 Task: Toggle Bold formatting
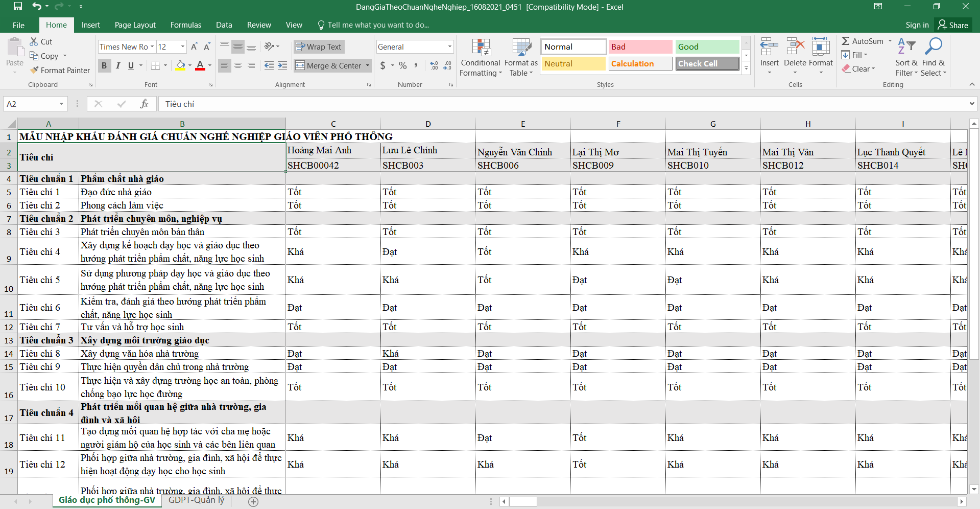[104, 65]
